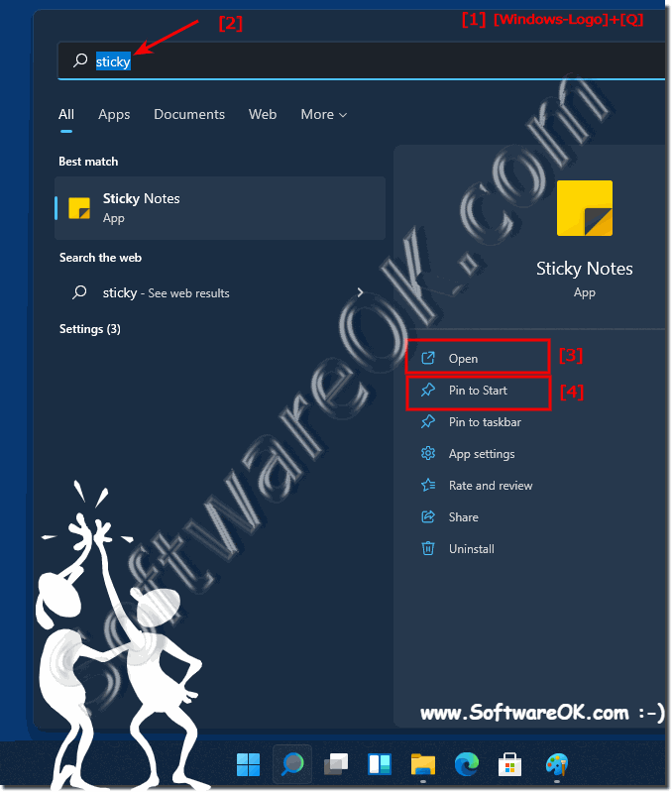
Task: Click the "Best match" heading
Action: (88, 162)
